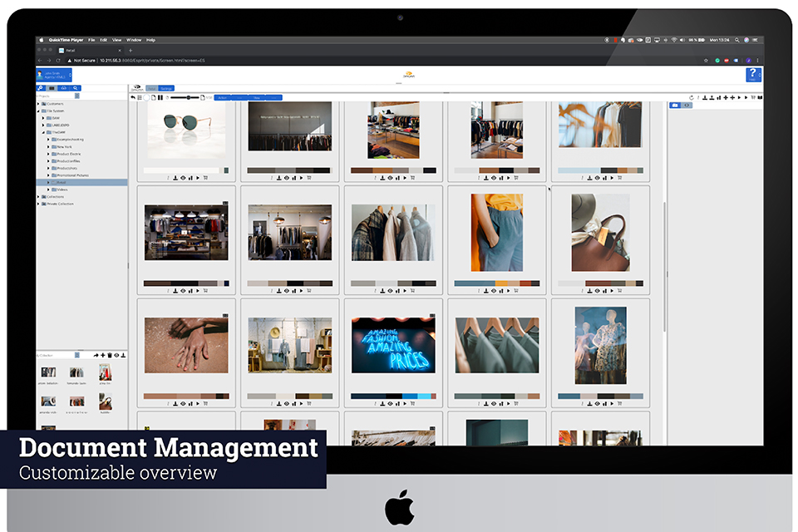Expand the LABELEXPO folder arrow

pos(43,125)
